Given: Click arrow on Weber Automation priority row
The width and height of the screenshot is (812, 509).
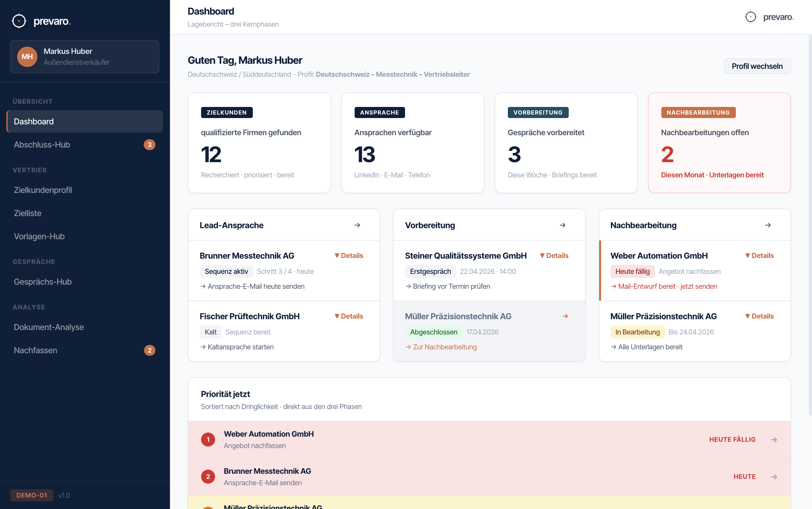Looking at the screenshot, I should click(774, 440).
